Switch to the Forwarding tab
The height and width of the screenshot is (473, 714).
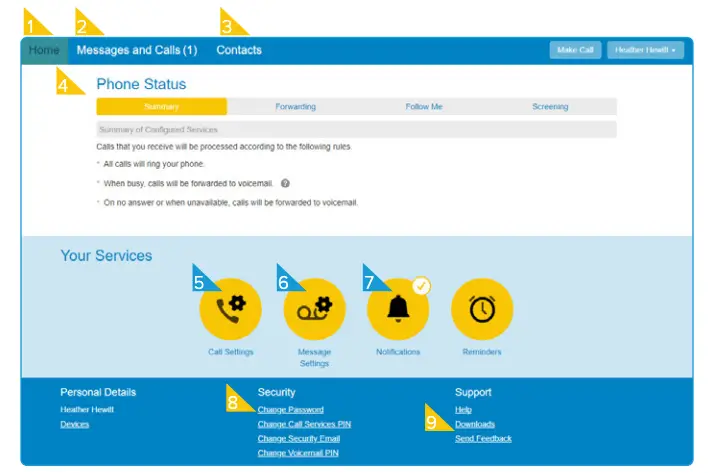(296, 107)
